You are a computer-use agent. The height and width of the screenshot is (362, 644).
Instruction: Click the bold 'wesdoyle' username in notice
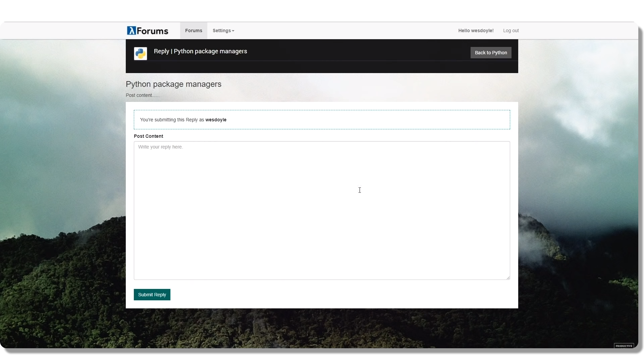(x=216, y=120)
